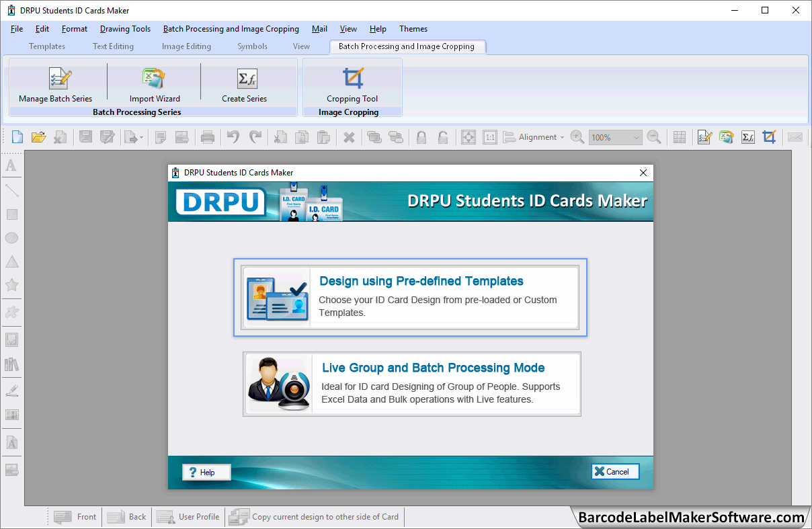
Task: Switch to the Symbols ribbon tab
Action: (252, 46)
